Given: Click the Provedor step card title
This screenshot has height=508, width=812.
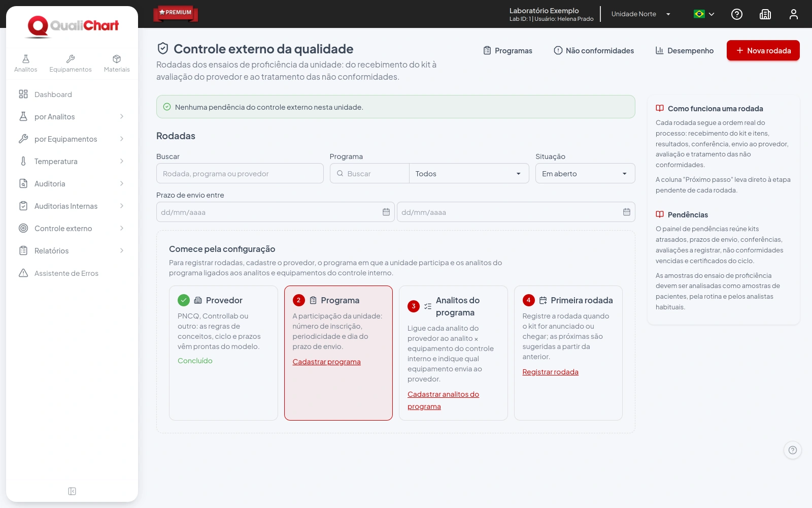Looking at the screenshot, I should click(224, 300).
